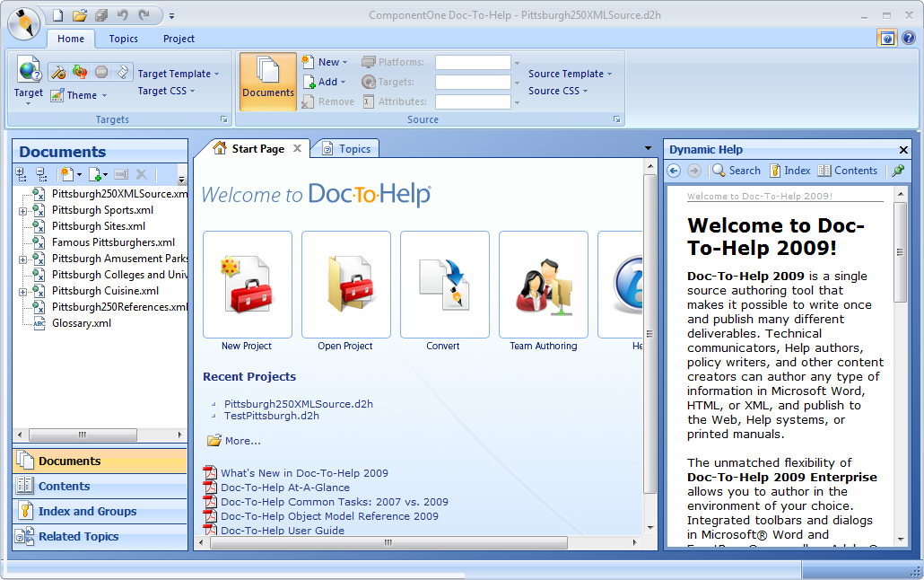924x580 pixels.
Task: Open the Target Template dropdown
Action: coord(179,74)
